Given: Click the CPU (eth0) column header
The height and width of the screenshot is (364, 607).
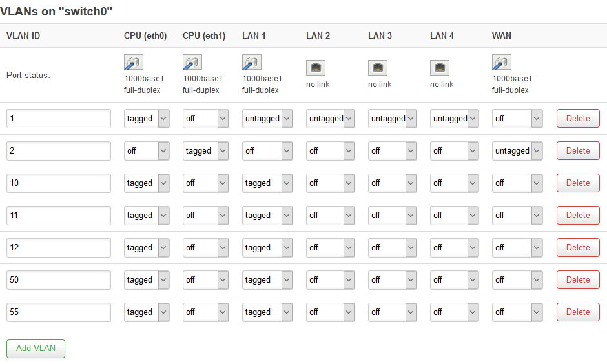Looking at the screenshot, I should [145, 36].
